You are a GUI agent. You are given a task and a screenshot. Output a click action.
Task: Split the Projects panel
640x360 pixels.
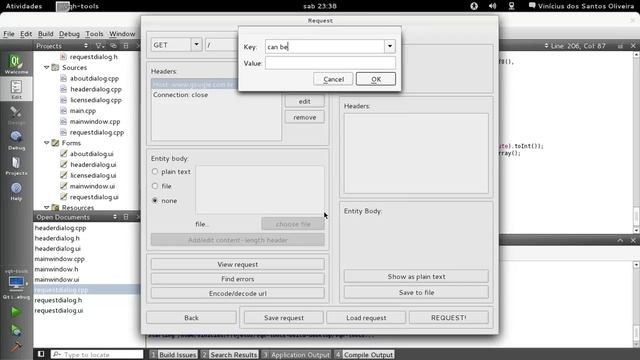pyautogui.click(x=126, y=46)
